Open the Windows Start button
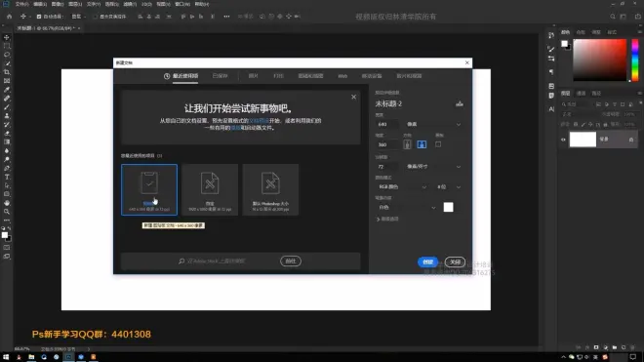 pos(6,357)
